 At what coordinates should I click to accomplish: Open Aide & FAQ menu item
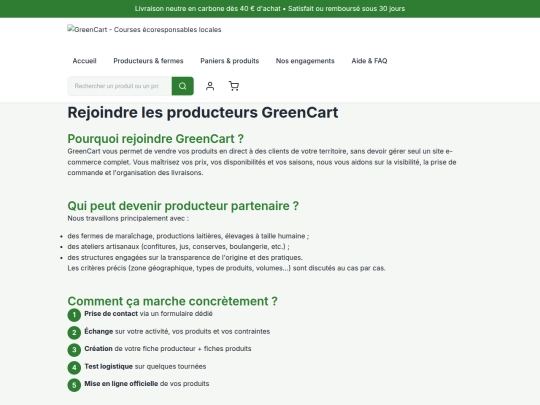point(369,61)
